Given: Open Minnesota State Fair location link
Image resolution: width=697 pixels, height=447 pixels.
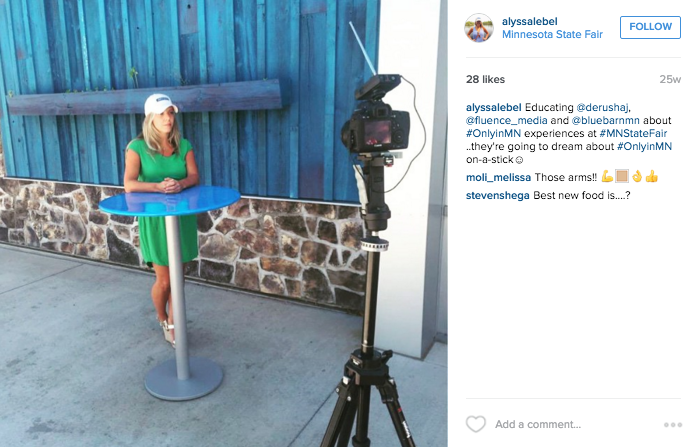Looking at the screenshot, I should click(x=552, y=34).
